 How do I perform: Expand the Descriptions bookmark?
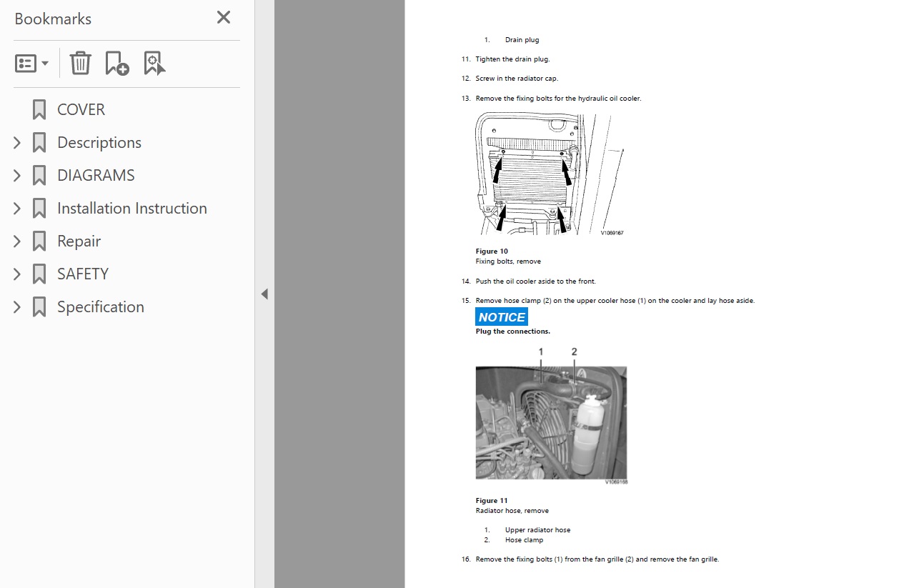point(17,143)
